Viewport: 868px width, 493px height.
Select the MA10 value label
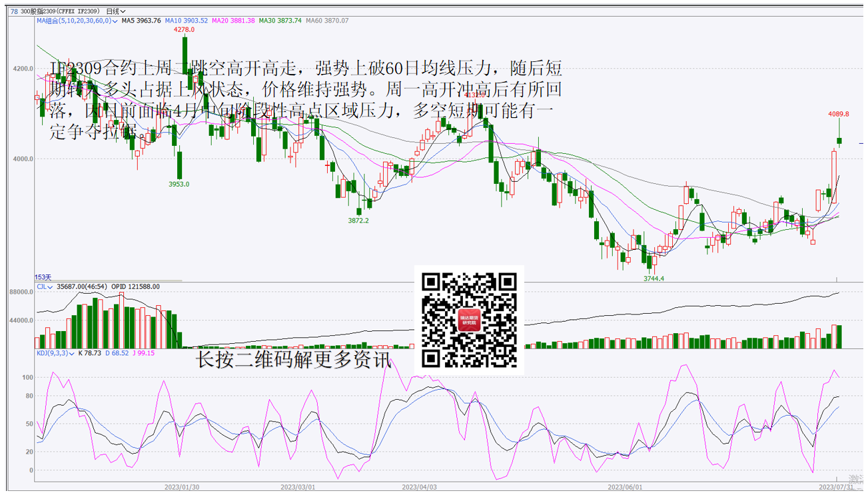pyautogui.click(x=187, y=21)
